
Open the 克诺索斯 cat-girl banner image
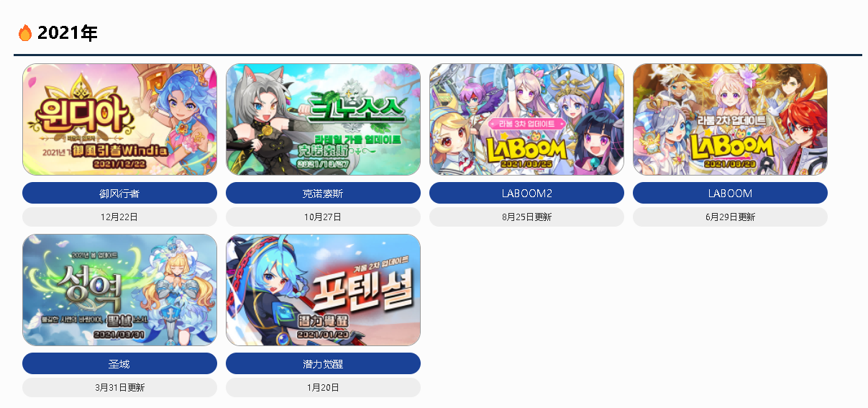(323, 119)
